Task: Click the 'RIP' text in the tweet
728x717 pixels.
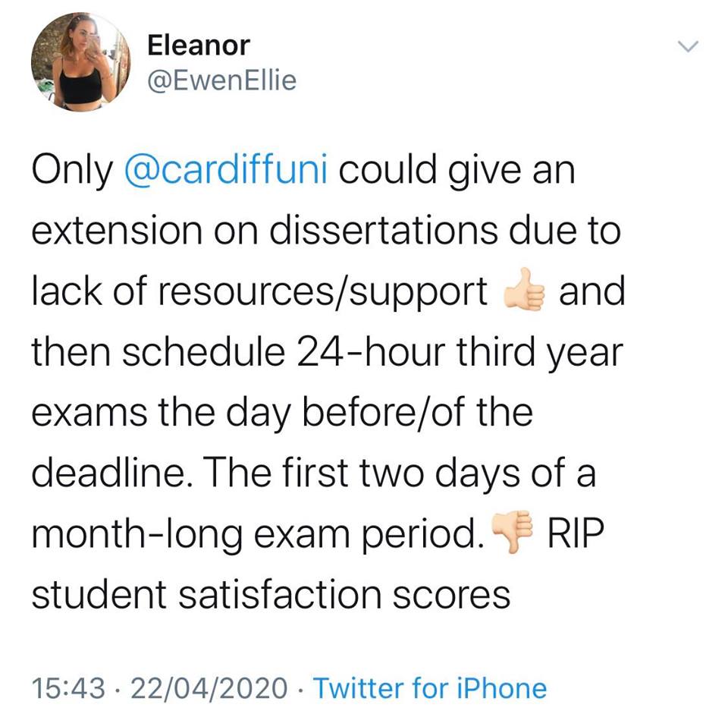Action: click(576, 533)
